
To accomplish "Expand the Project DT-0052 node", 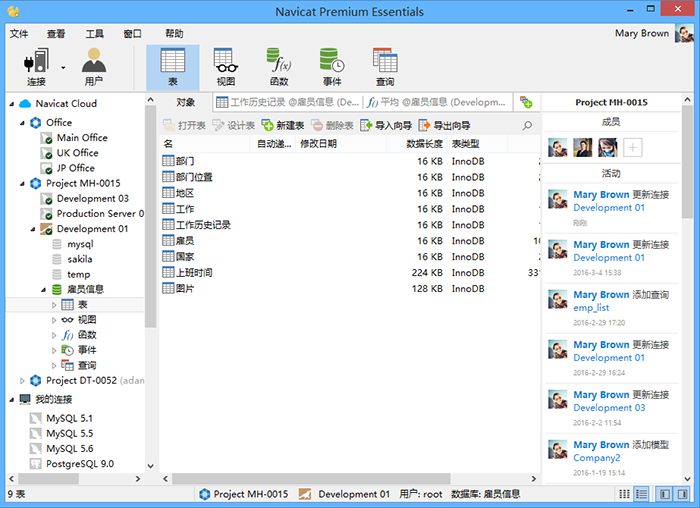I will [x=22, y=381].
